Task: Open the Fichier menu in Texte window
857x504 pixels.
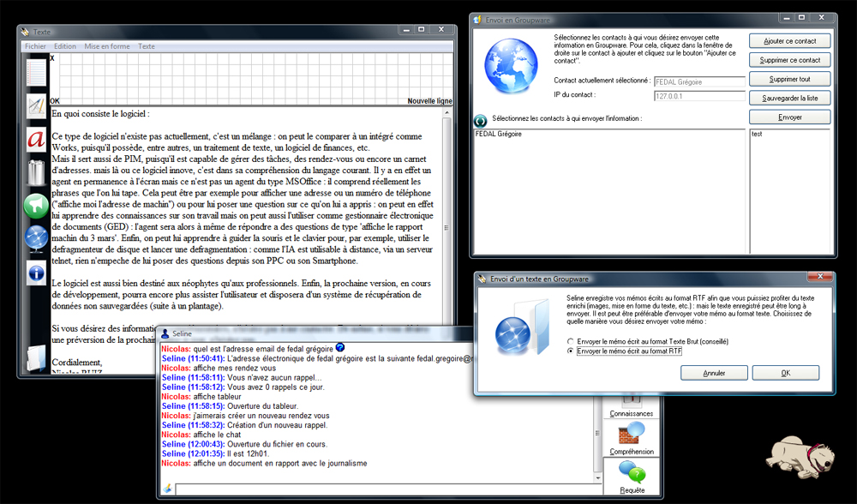Action: (35, 46)
